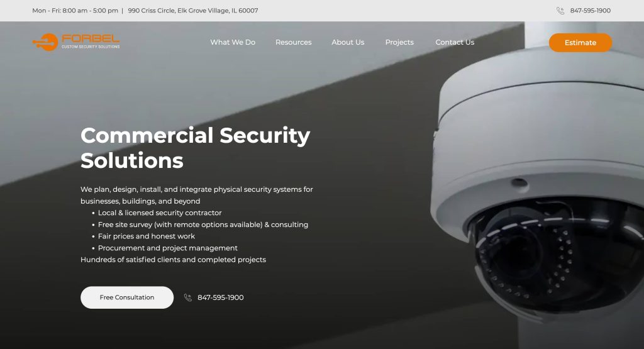Open the What We Do menu

[x=233, y=42]
